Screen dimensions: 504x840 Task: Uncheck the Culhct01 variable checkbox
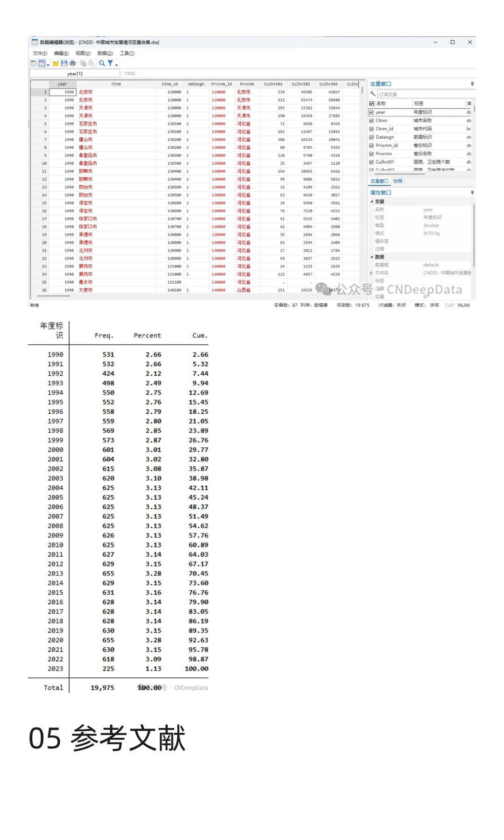[x=371, y=162]
